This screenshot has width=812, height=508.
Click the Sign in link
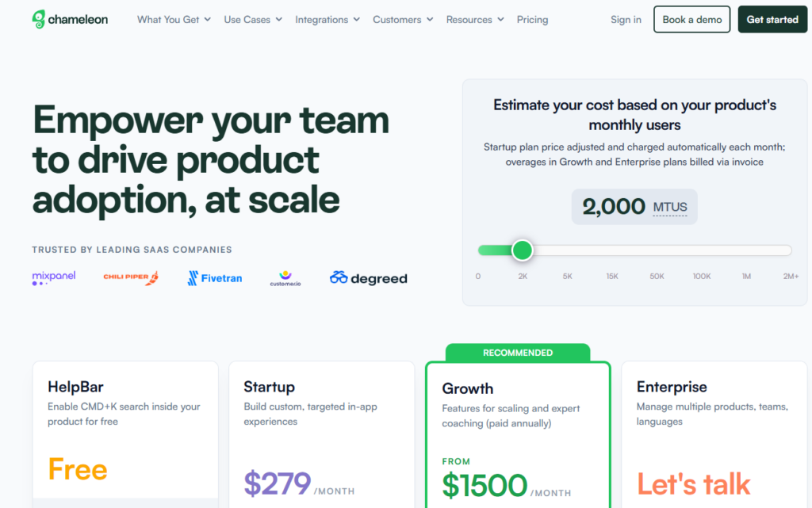coord(626,20)
